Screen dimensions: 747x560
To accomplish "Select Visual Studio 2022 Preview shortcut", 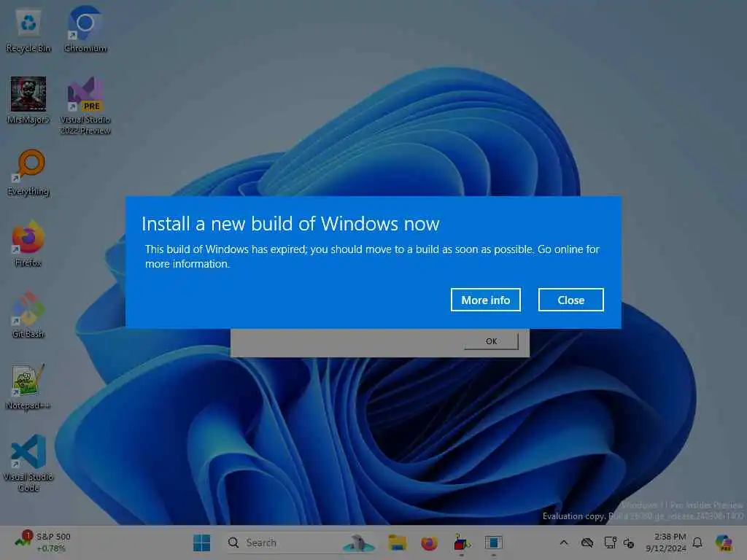I will pos(85,106).
